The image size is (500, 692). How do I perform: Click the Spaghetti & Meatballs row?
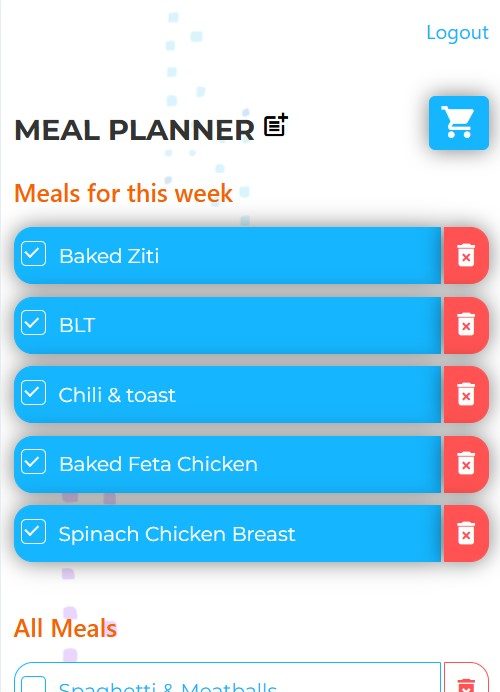(x=227, y=678)
